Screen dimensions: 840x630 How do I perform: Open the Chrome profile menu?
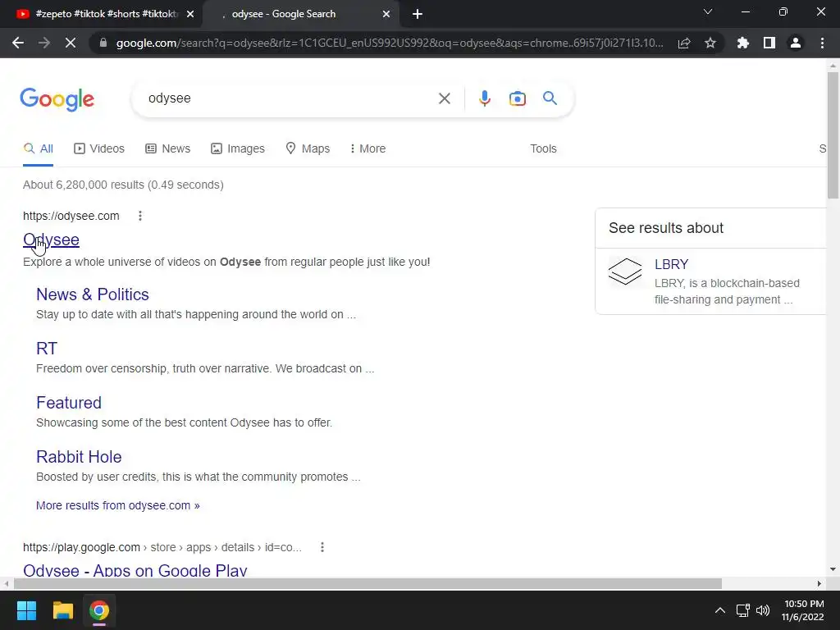click(796, 43)
